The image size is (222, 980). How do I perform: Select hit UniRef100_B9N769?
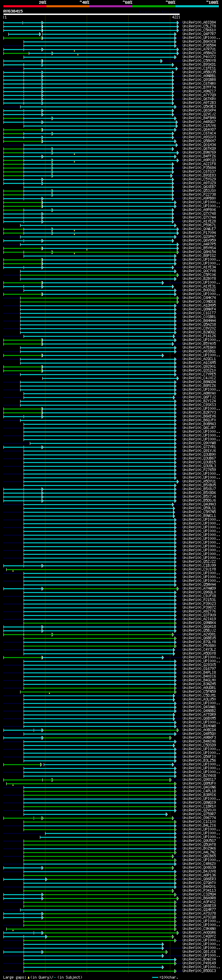tap(199, 153)
